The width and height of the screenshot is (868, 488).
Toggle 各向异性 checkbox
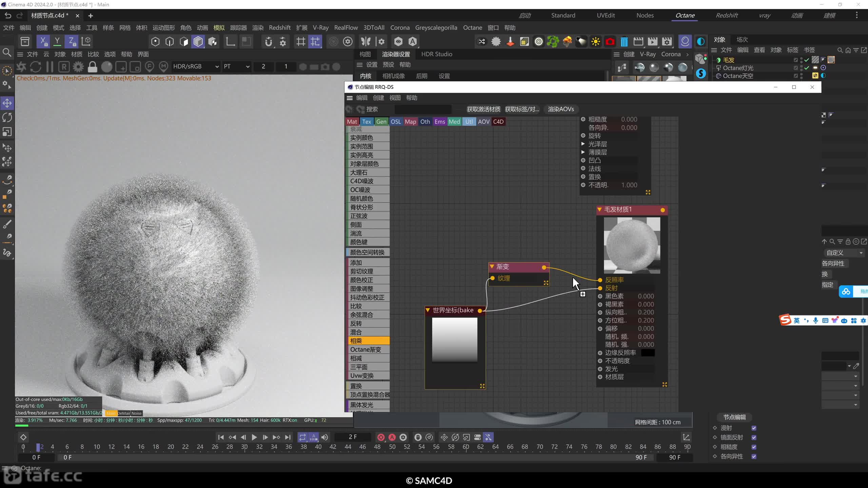[x=754, y=456]
